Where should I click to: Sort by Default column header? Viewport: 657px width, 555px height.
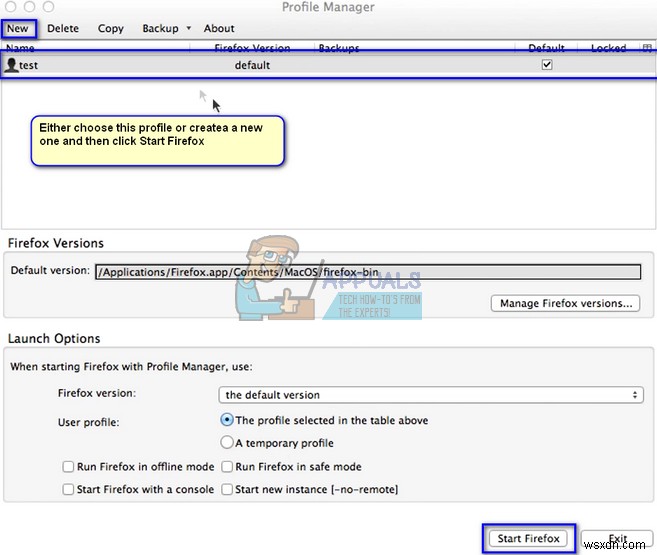[x=546, y=47]
